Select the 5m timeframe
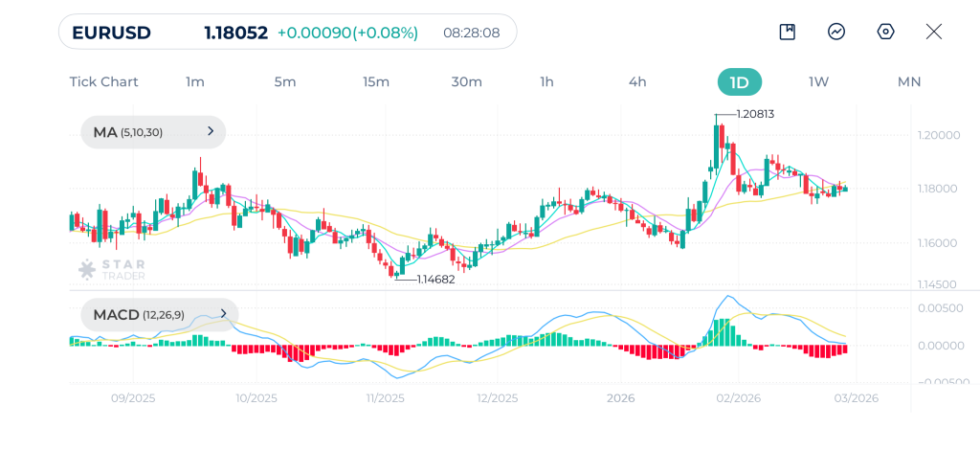980x451 pixels. 285,81
